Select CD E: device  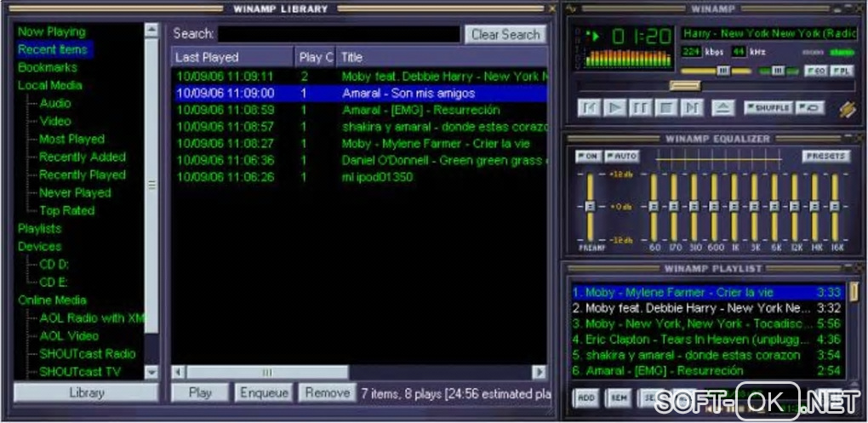pyautogui.click(x=54, y=282)
